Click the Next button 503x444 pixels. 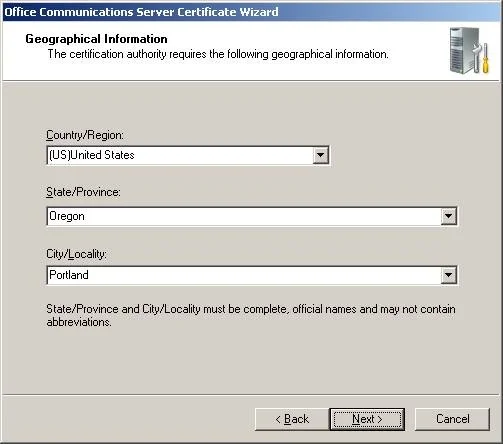click(x=367, y=419)
